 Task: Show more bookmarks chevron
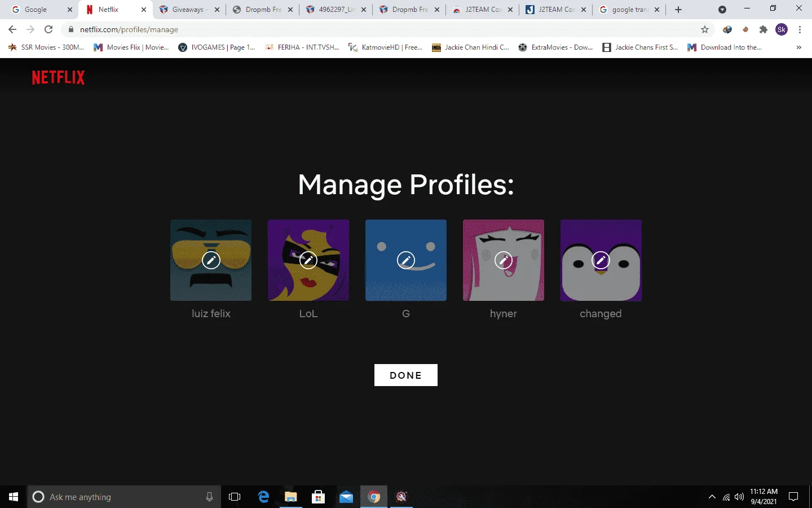[x=798, y=47]
